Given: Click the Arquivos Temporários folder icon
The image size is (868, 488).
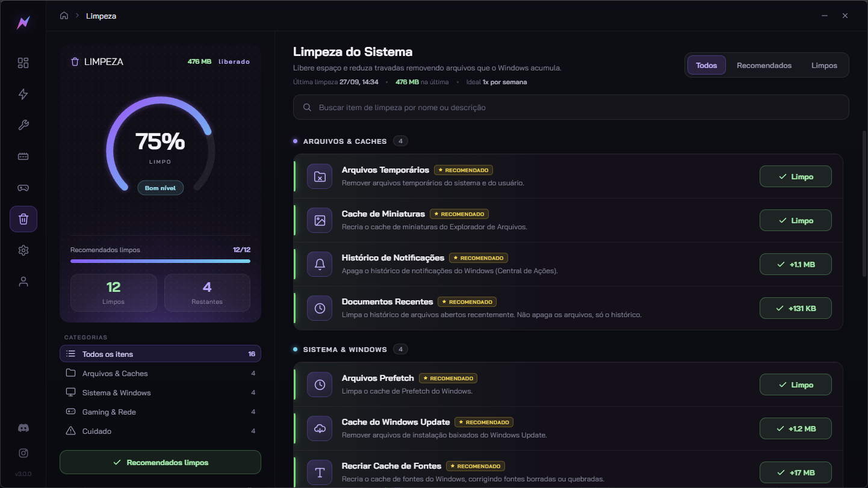Looking at the screenshot, I should (x=320, y=177).
